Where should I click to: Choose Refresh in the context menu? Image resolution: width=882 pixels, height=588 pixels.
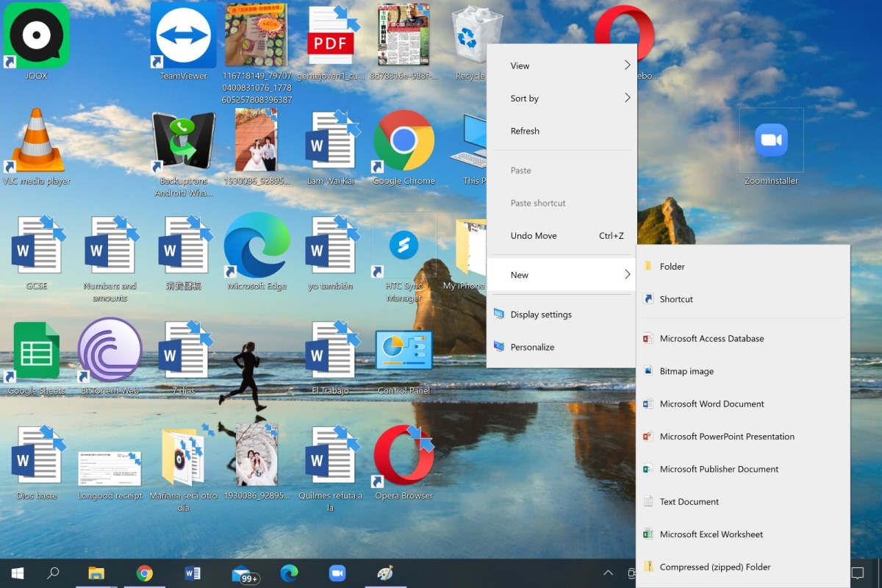pos(562,131)
